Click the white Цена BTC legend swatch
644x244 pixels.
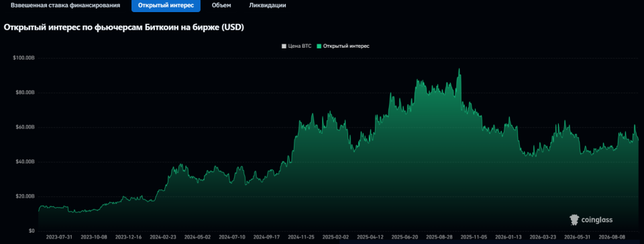(283, 46)
